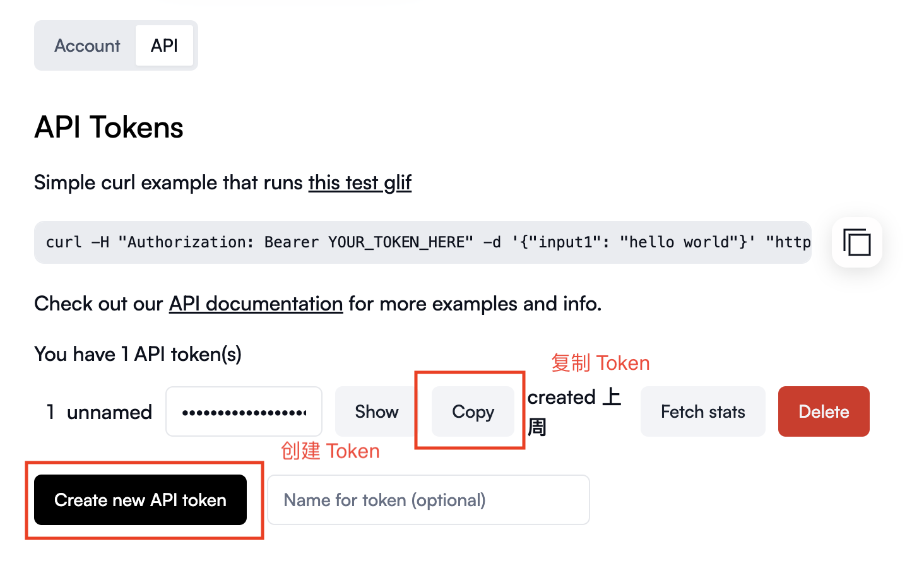This screenshot has height=573, width=924.
Task: Select the API tab
Action: point(164,45)
